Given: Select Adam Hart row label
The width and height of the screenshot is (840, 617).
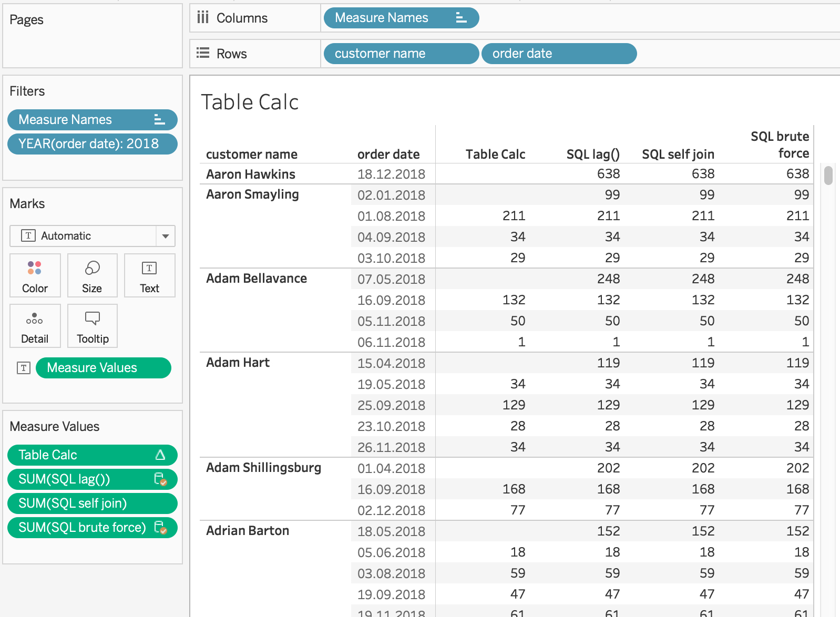Looking at the screenshot, I should coord(238,362).
